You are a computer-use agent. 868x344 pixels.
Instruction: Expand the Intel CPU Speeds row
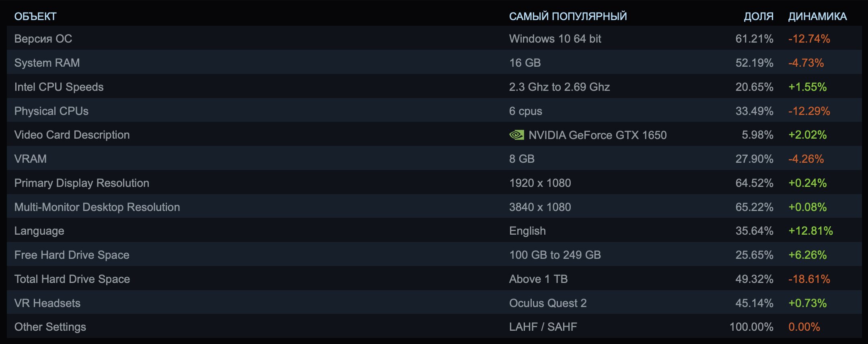(x=434, y=87)
